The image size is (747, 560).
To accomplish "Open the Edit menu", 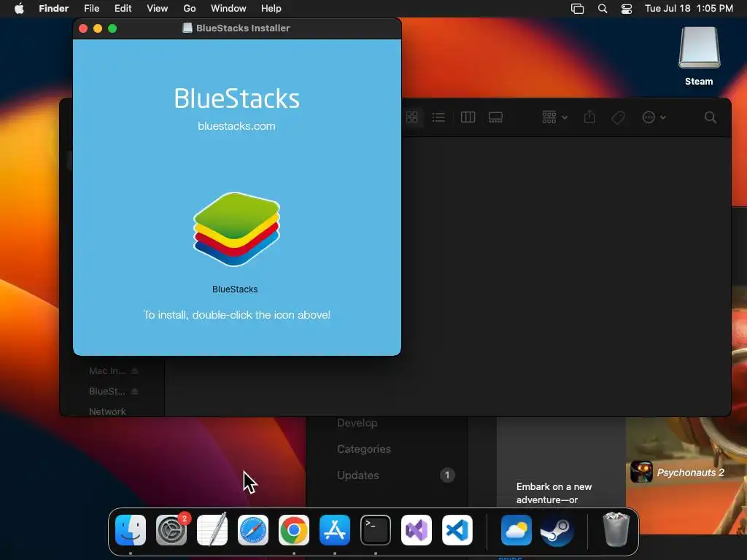I will [123, 9].
